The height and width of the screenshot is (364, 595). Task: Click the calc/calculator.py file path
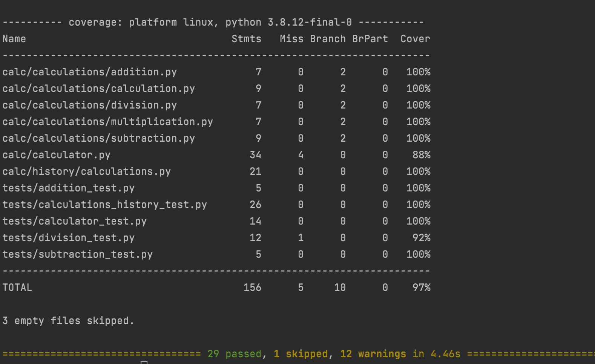pyautogui.click(x=57, y=154)
